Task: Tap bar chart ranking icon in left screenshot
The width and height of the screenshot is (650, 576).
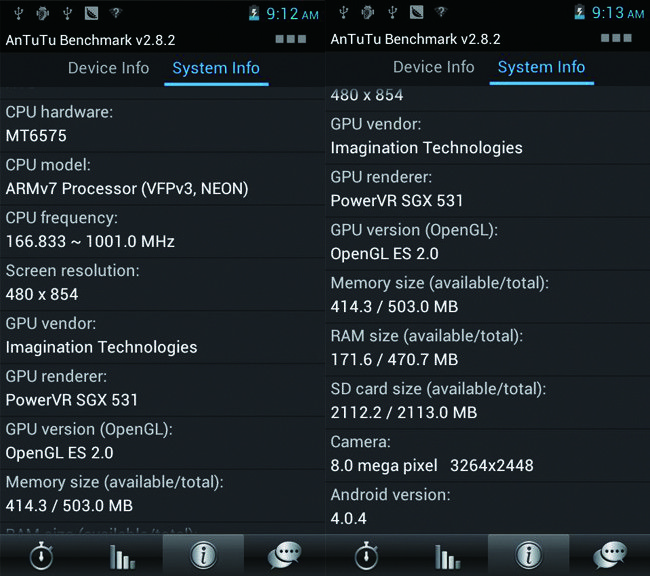Action: point(122,556)
